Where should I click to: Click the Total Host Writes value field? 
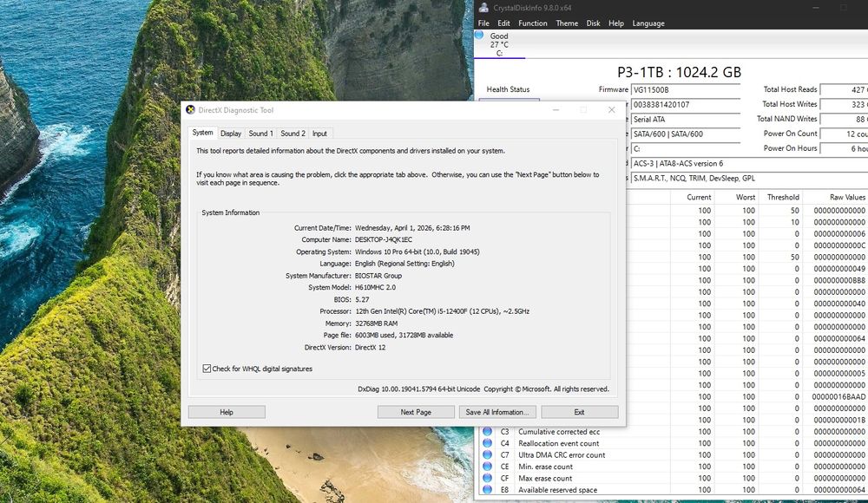point(844,105)
